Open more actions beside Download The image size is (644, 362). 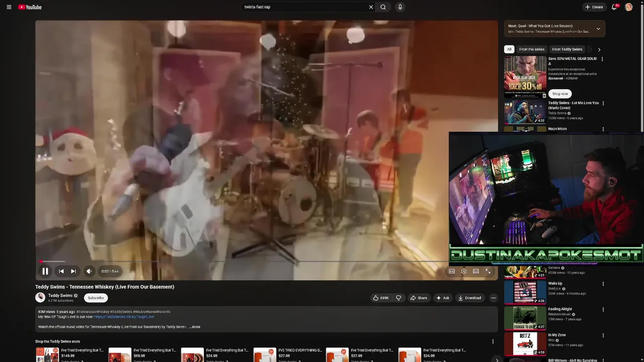[493, 298]
